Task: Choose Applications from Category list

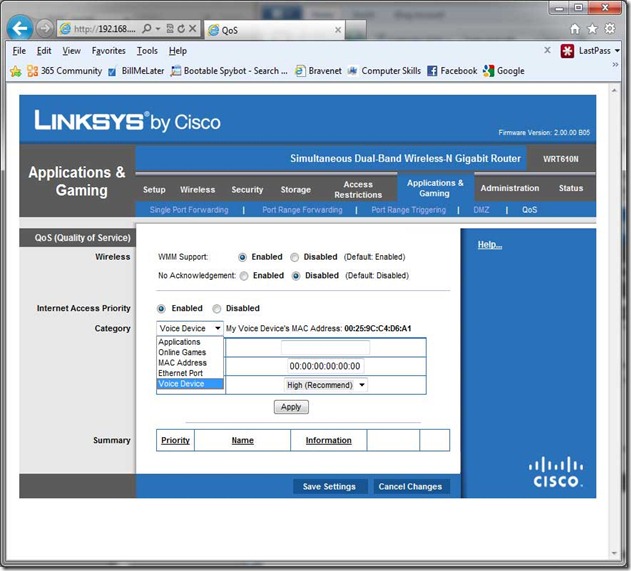Action: click(x=190, y=342)
